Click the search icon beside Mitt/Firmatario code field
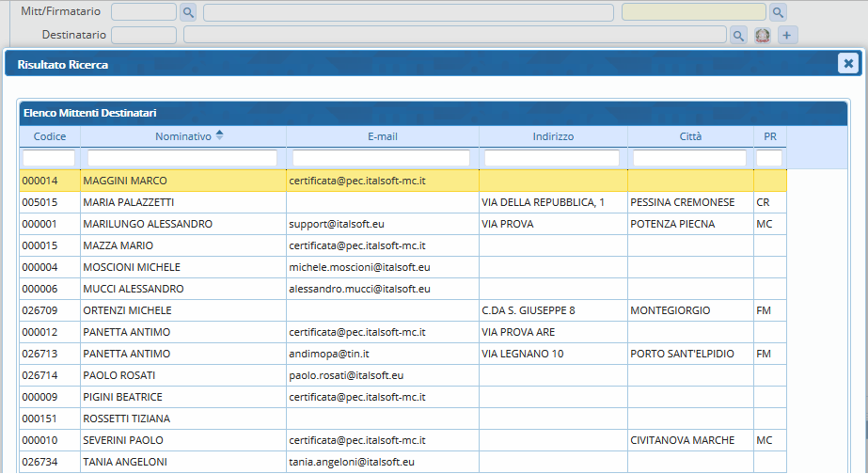The height and width of the screenshot is (474, 868). pos(188,12)
